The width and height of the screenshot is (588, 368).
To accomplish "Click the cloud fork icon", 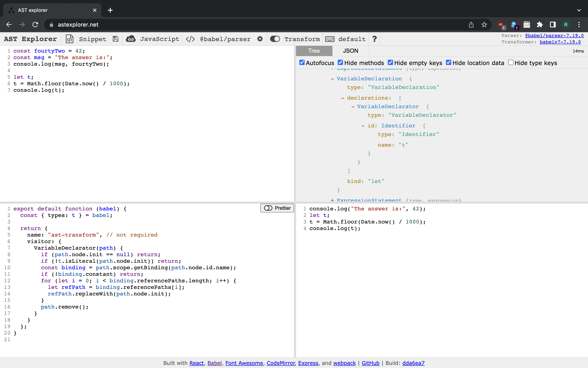I will tap(130, 39).
